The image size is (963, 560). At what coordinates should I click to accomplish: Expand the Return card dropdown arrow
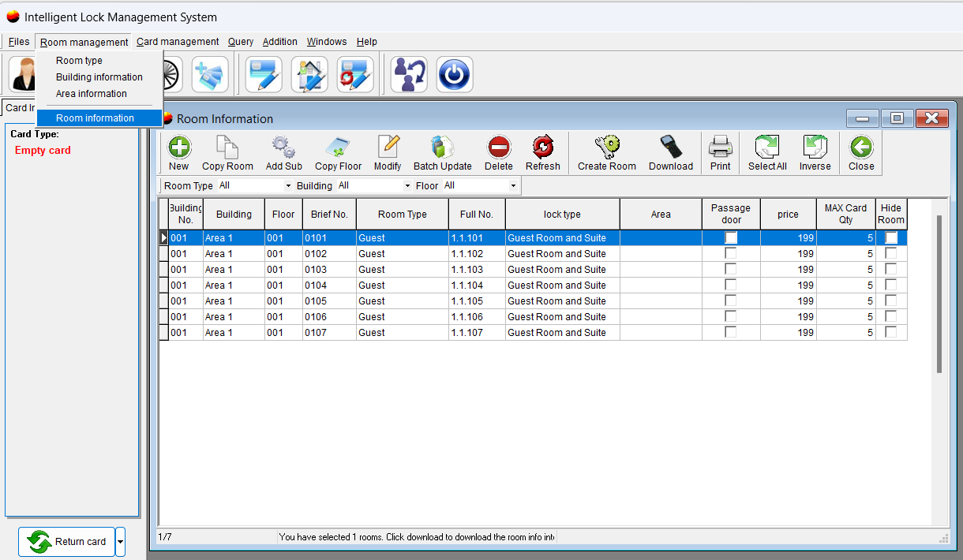(120, 542)
